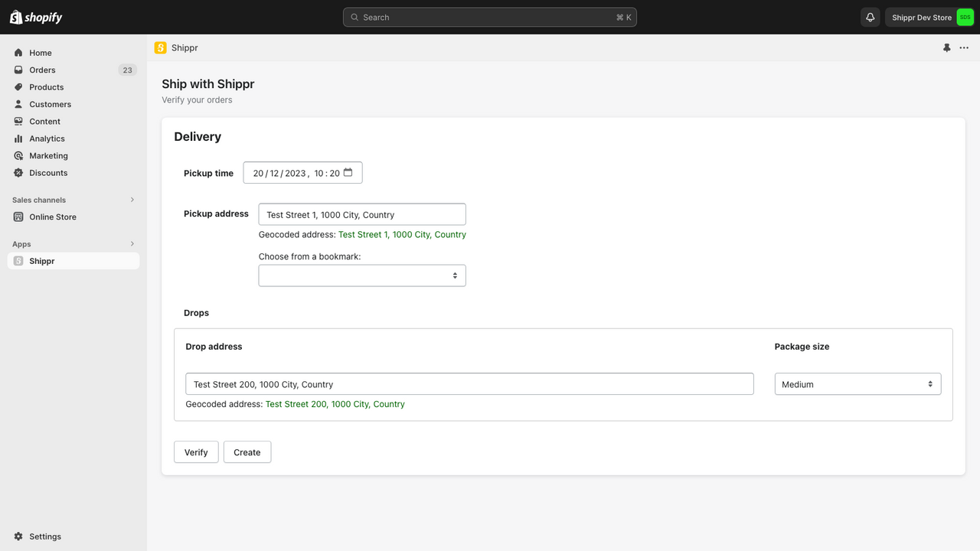
Task: Open the Shippr Dev Store menu
Action: pos(930,17)
